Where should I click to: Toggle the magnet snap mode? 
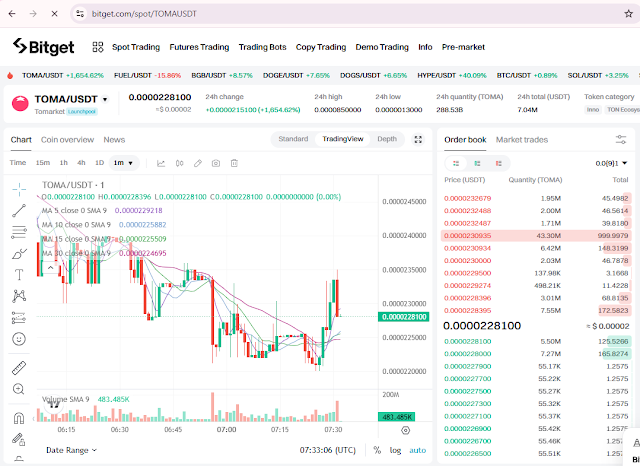point(19,418)
